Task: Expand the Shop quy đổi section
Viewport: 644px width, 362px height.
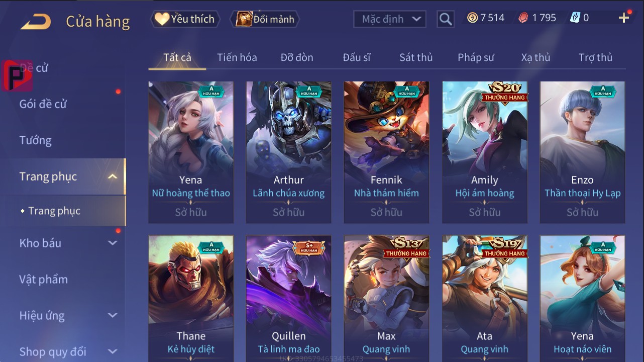Action: (113, 351)
